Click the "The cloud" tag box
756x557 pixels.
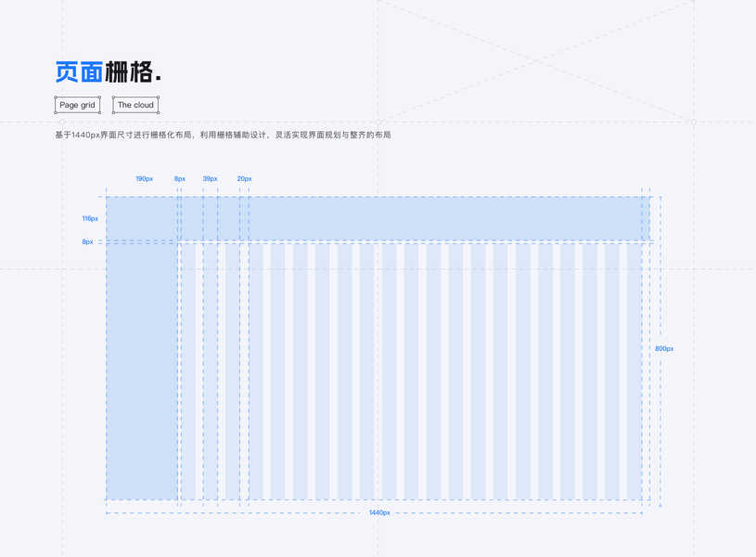point(135,105)
